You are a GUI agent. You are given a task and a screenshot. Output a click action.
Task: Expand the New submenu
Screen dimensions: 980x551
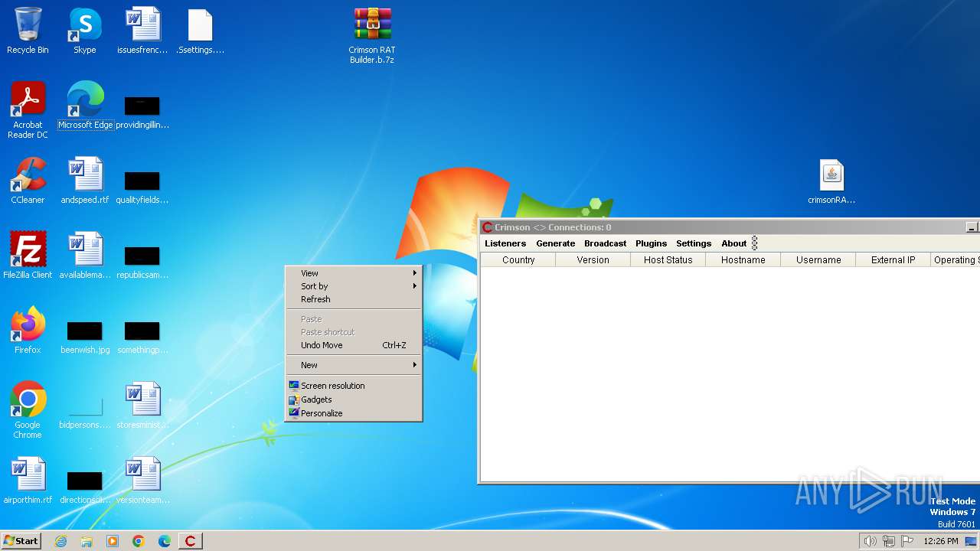tap(353, 365)
